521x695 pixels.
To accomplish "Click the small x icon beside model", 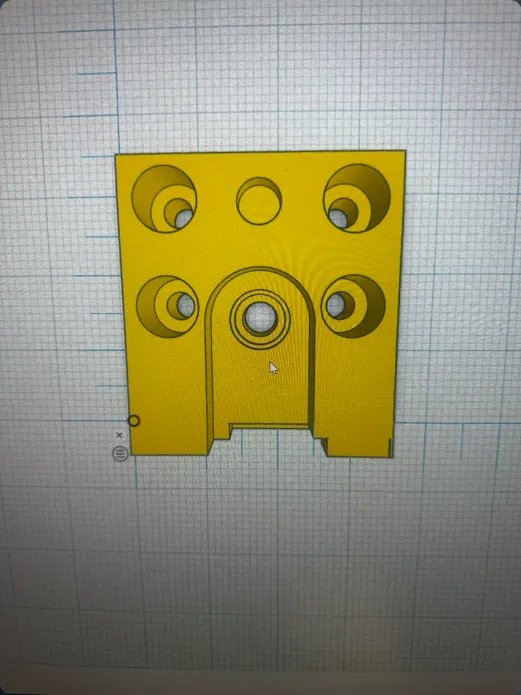I will [x=119, y=435].
